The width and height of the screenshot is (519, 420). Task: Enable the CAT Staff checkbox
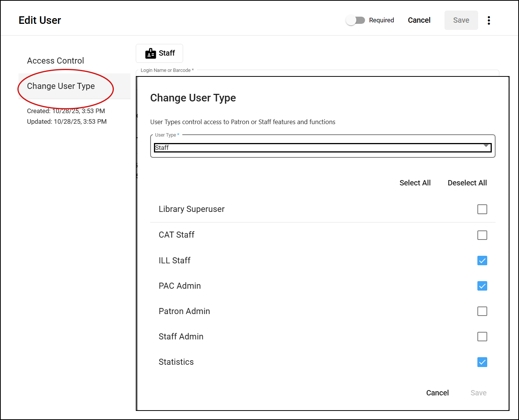click(482, 235)
